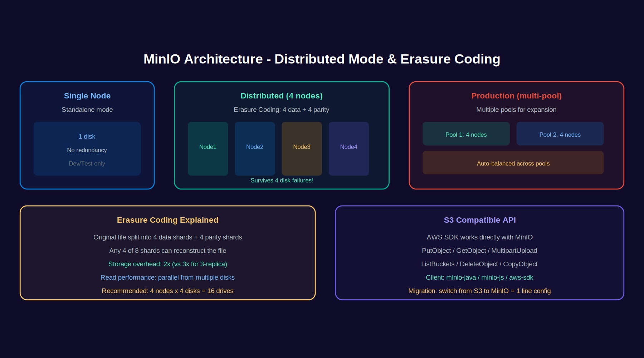Click "Any 4 of 8 shards can reconstruct the file"
The image size is (644, 358).
[168, 251]
